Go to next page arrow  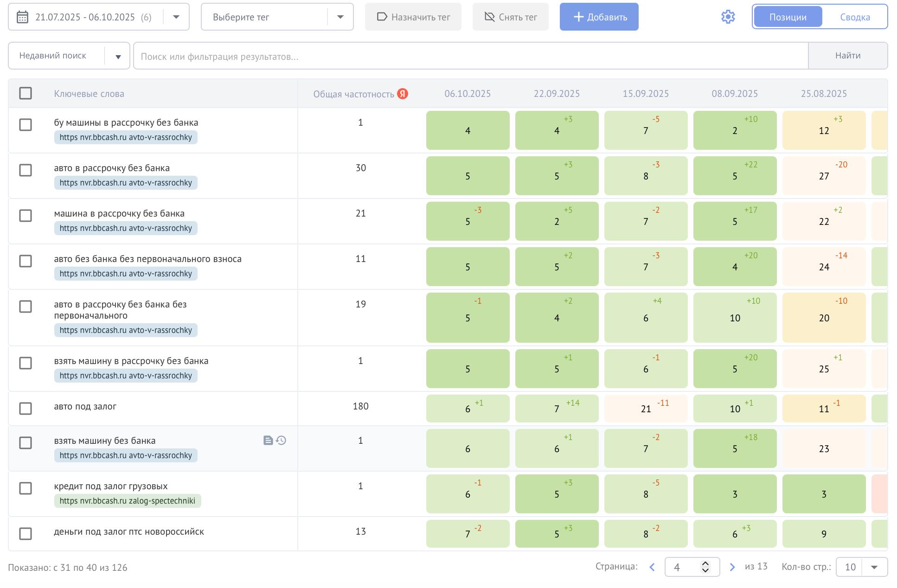point(732,567)
